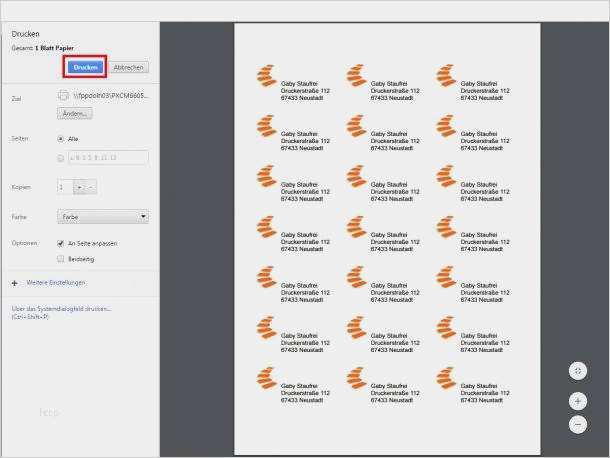Open the Farbe dropdown
This screenshot has height=458, width=610.
(x=103, y=216)
